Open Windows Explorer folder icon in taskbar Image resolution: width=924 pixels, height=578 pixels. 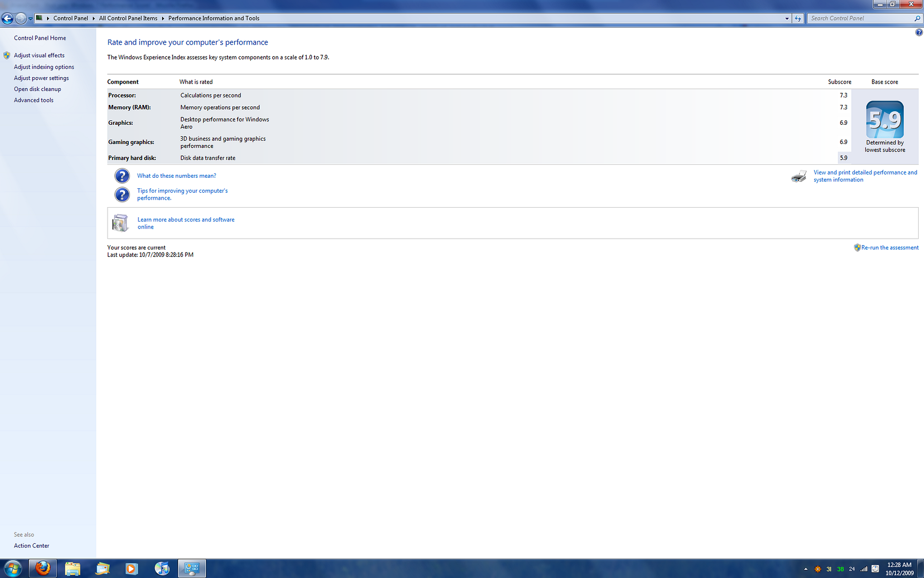[72, 568]
